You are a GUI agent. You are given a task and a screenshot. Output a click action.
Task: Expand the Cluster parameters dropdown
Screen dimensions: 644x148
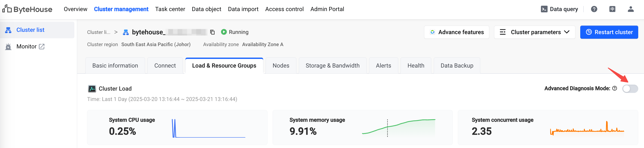[535, 32]
